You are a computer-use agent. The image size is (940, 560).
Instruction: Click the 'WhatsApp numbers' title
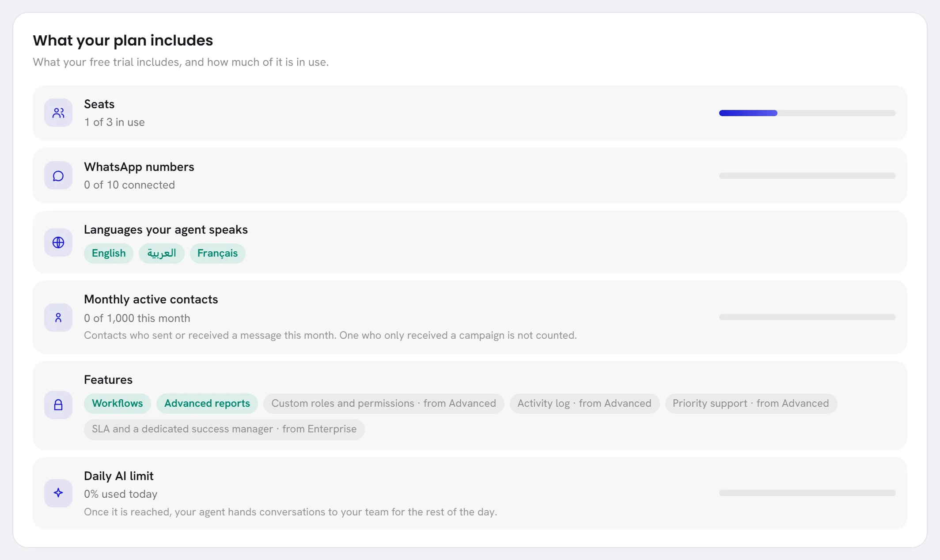[139, 167]
